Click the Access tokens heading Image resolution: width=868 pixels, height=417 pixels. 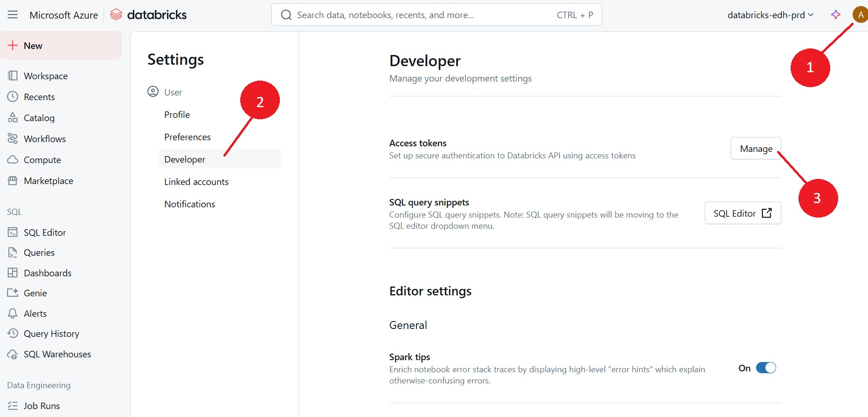pyautogui.click(x=418, y=143)
